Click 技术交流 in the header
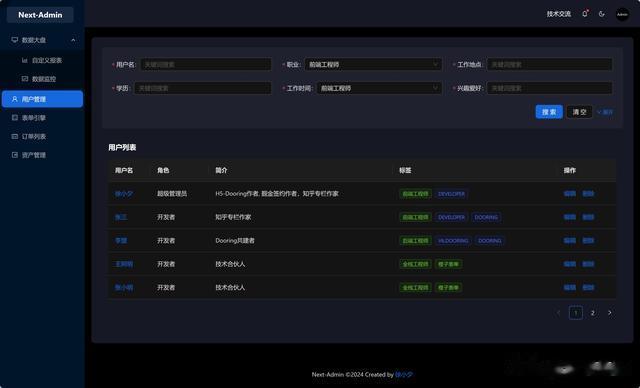Image resolution: width=640 pixels, height=388 pixels. pyautogui.click(x=559, y=14)
